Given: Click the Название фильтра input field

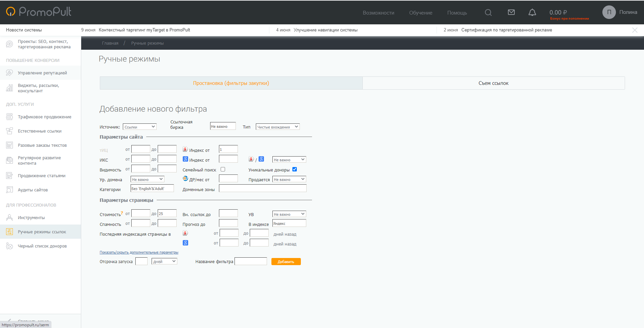Looking at the screenshot, I should (251, 261).
